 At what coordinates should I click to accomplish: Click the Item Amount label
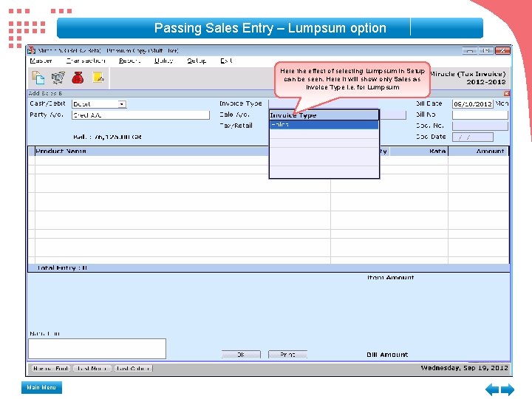pyautogui.click(x=391, y=278)
